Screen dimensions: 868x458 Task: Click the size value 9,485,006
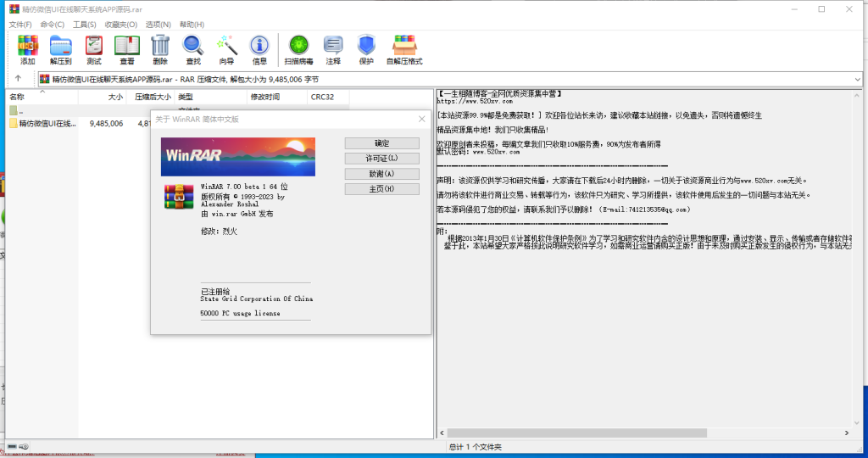[x=106, y=124]
